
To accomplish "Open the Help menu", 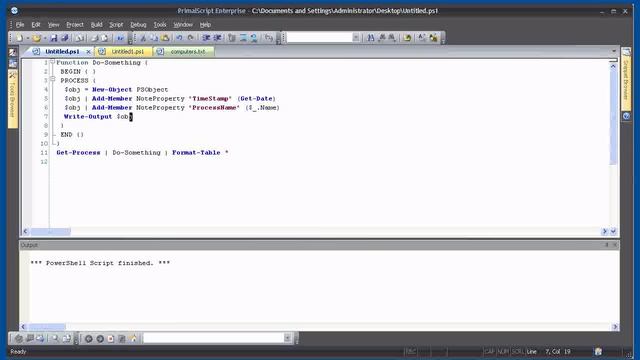I will (x=205, y=25).
